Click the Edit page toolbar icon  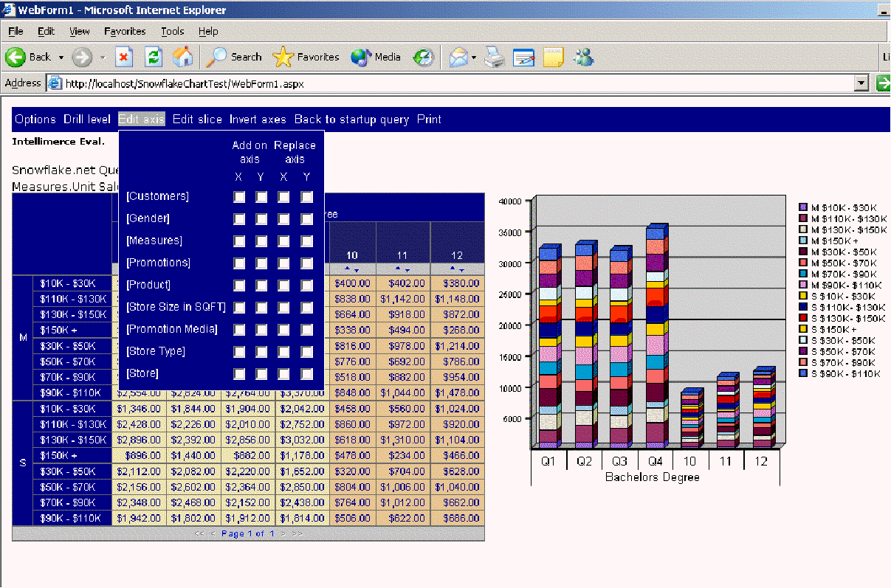(523, 57)
